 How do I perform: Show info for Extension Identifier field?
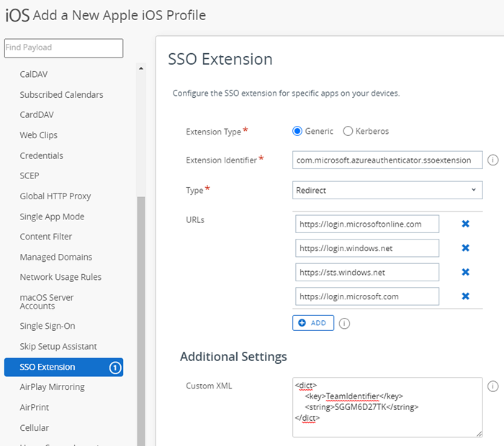492,160
